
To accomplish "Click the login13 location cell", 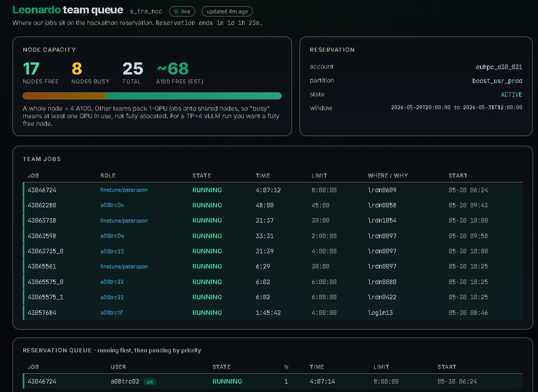I will tap(380, 313).
